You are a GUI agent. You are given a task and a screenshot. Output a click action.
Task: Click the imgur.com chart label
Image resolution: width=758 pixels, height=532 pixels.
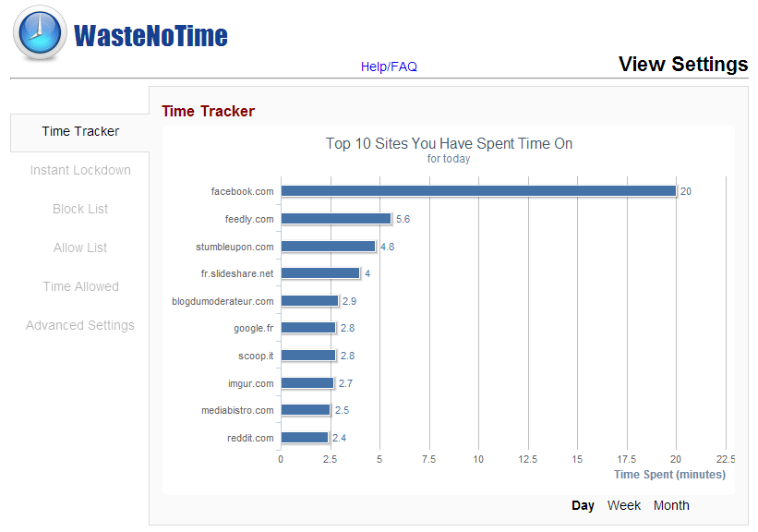click(x=251, y=383)
